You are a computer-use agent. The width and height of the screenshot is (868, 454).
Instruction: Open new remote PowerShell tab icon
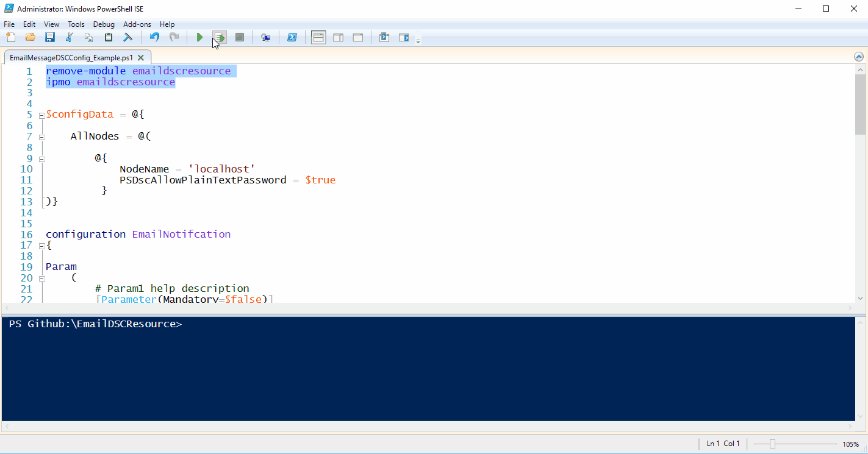point(265,38)
